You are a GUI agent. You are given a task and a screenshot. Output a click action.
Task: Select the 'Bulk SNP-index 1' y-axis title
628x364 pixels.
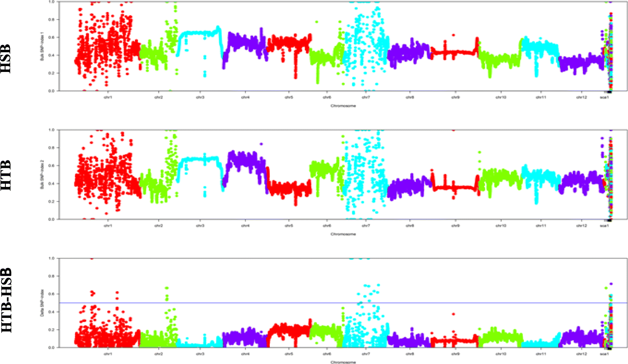coord(42,46)
